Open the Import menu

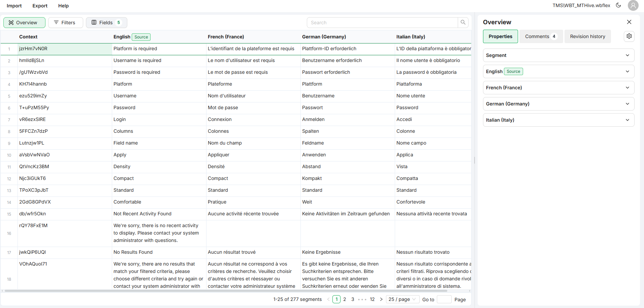(14, 6)
